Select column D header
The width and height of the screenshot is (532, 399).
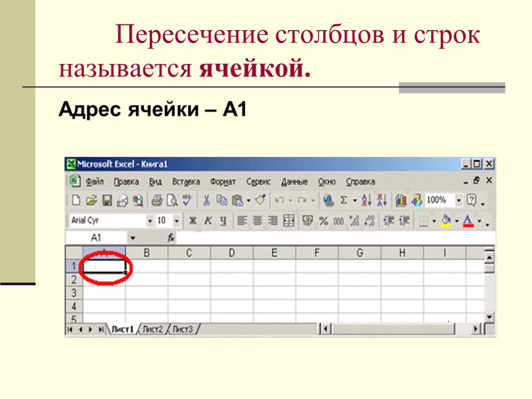coord(232,253)
